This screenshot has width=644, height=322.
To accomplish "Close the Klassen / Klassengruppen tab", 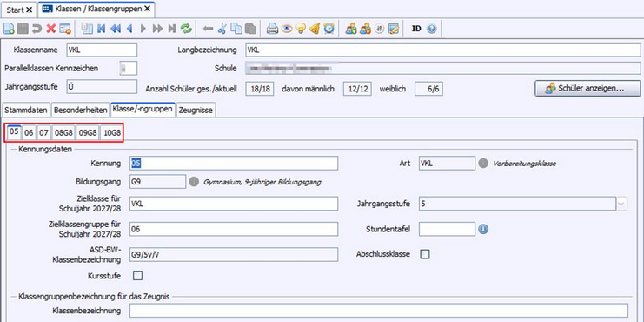I will [x=148, y=9].
